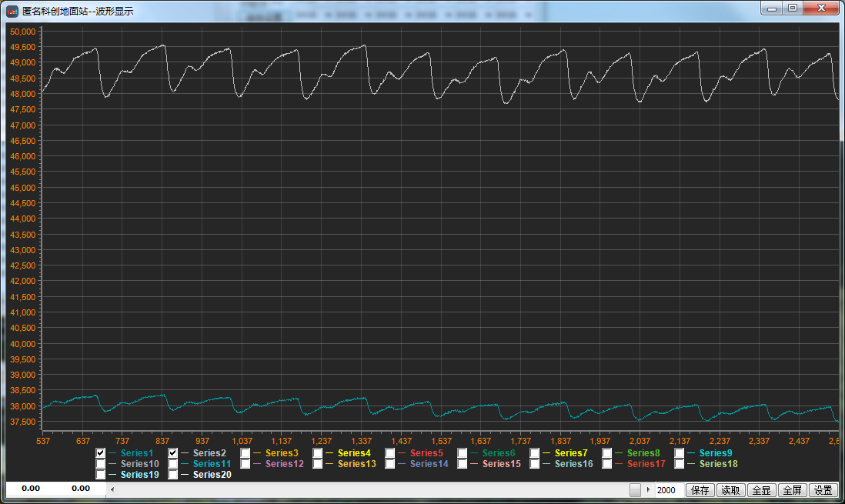Tick the Series13 checkbox
Screen dimensions: 845x504
[x=317, y=463]
